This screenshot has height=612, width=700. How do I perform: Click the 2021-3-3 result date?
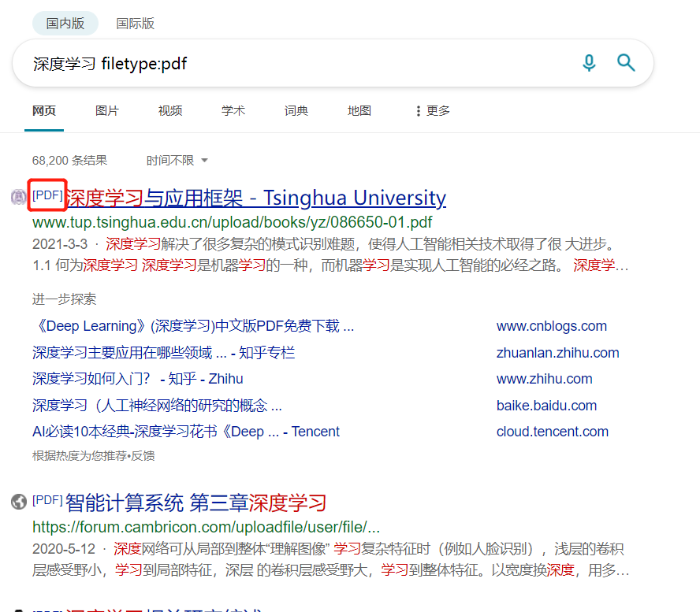[60, 244]
